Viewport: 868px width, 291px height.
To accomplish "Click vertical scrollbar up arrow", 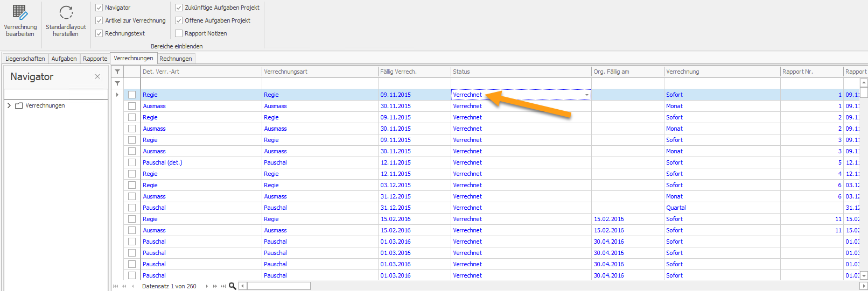I will pos(864,82).
